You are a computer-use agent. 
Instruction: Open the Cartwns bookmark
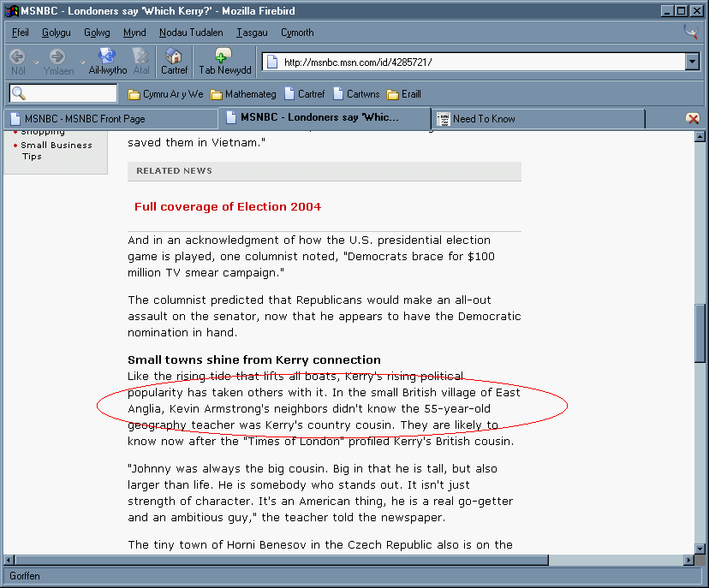[x=356, y=94]
